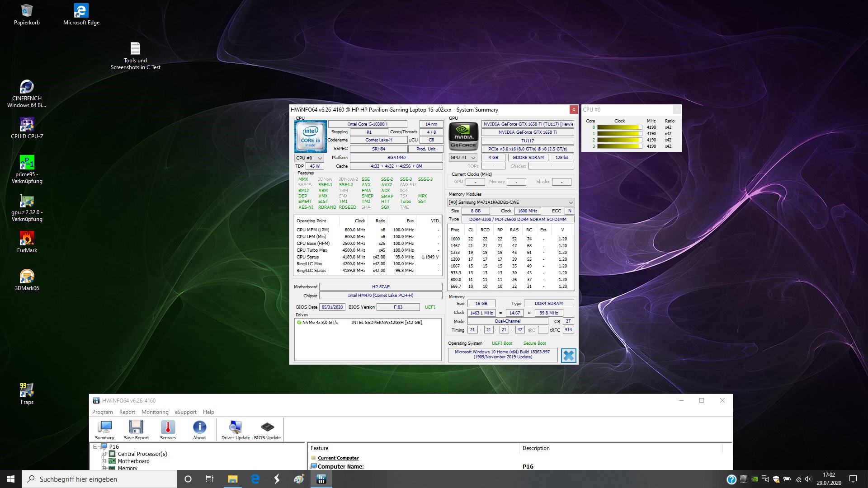Viewport: 868px width, 488px height.
Task: Click the NVIDIA GeForce logo image
Action: pyautogui.click(x=463, y=136)
